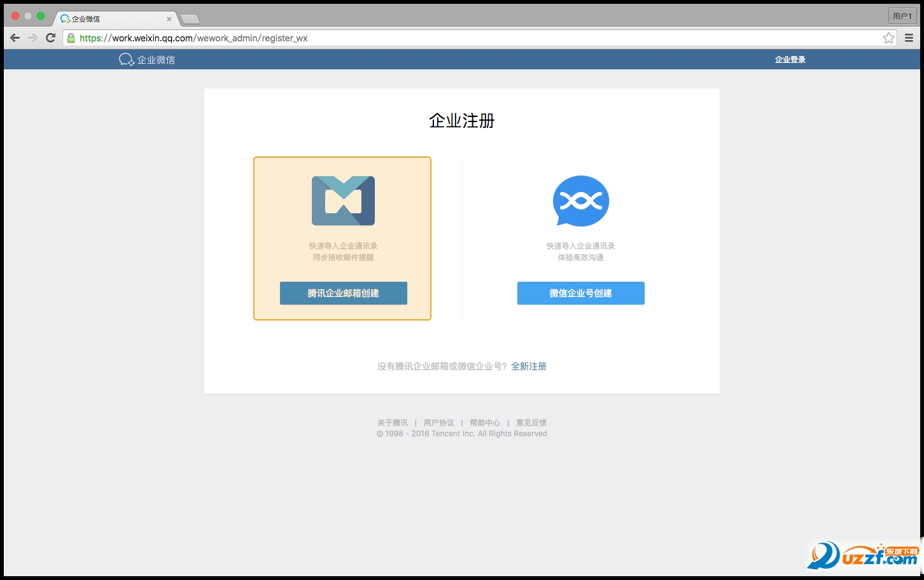Click the WeChat enterprise account chat bubble icon
Screen dimensions: 924x580
(x=581, y=201)
